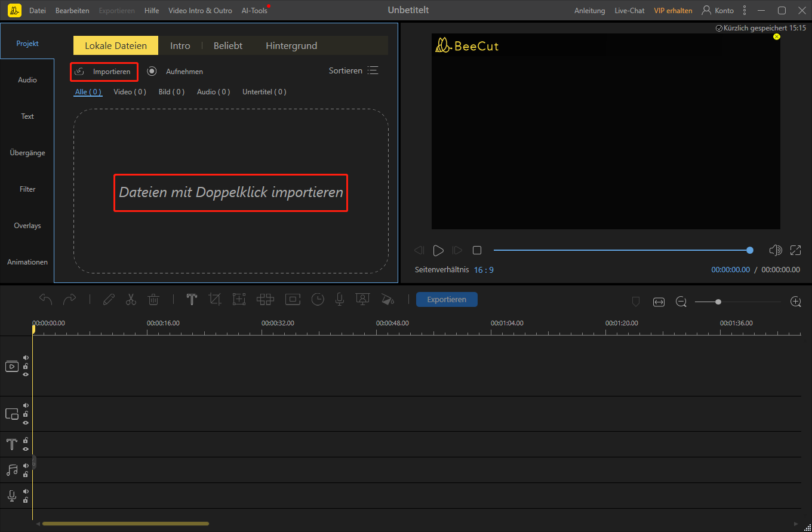Zoom out the timeline with minus magnifier
Screen dimensions: 812x532
tap(681, 302)
